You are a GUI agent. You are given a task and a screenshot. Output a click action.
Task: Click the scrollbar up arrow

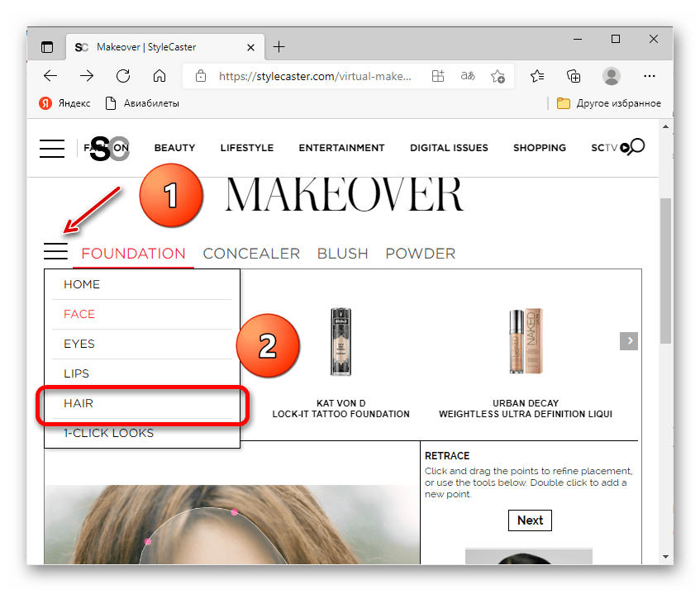pyautogui.click(x=665, y=126)
